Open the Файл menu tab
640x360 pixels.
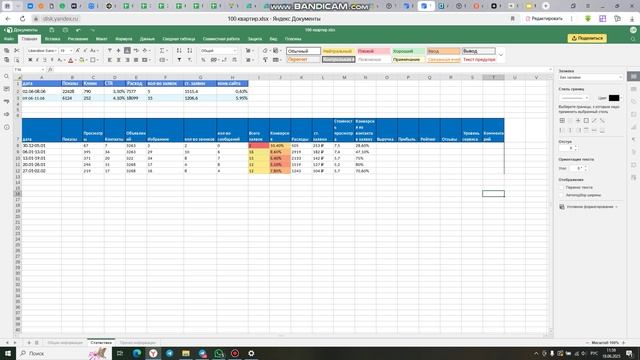pyautogui.click(x=9, y=39)
